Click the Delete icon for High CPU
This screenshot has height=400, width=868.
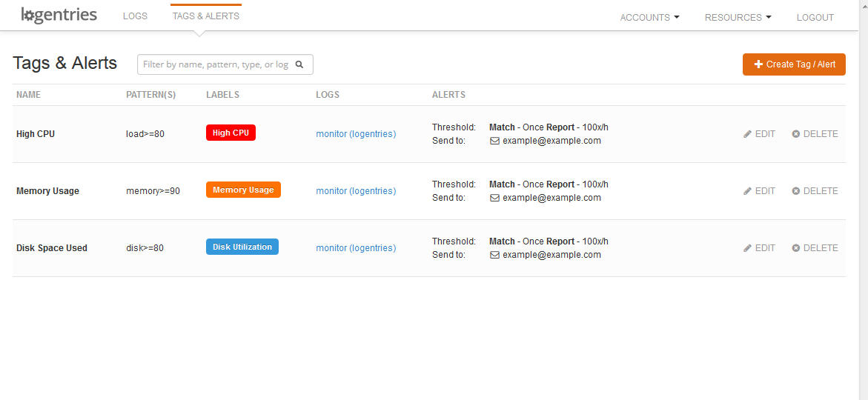(x=796, y=134)
